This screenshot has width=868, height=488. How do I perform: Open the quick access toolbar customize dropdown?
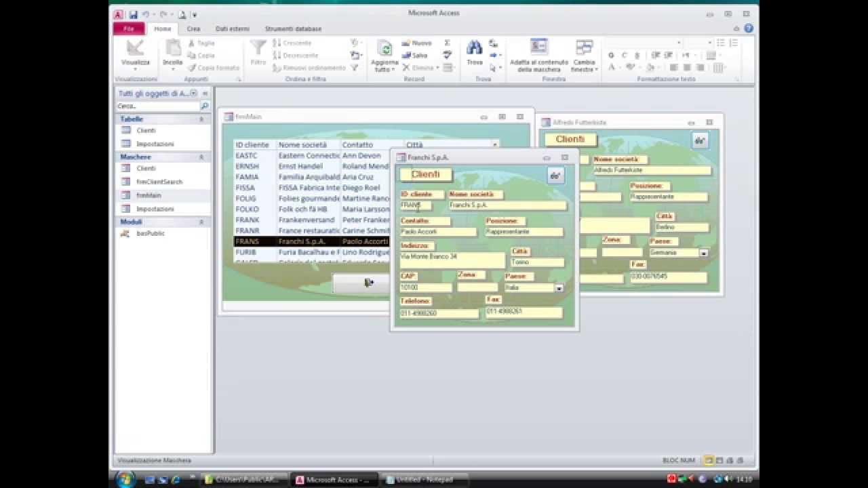[195, 14]
